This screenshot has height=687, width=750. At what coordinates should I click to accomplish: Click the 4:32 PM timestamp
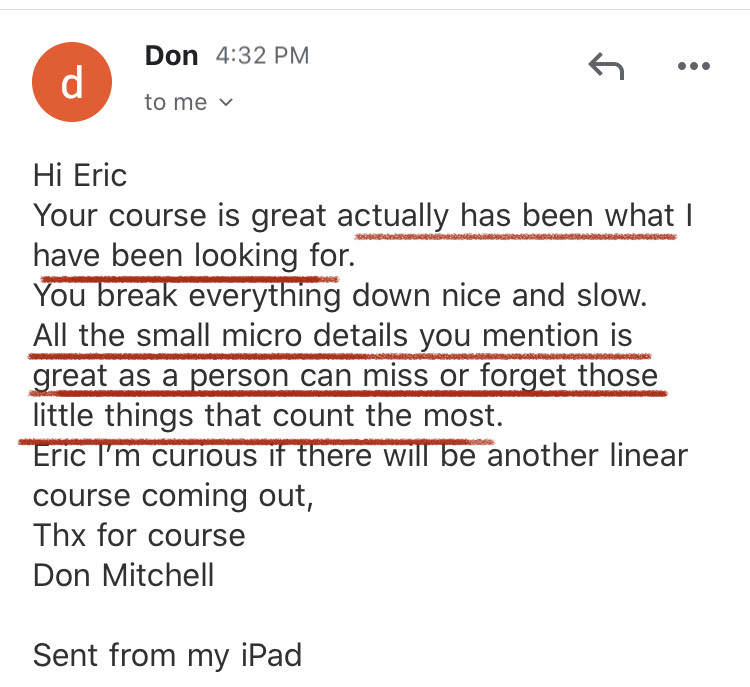click(262, 55)
